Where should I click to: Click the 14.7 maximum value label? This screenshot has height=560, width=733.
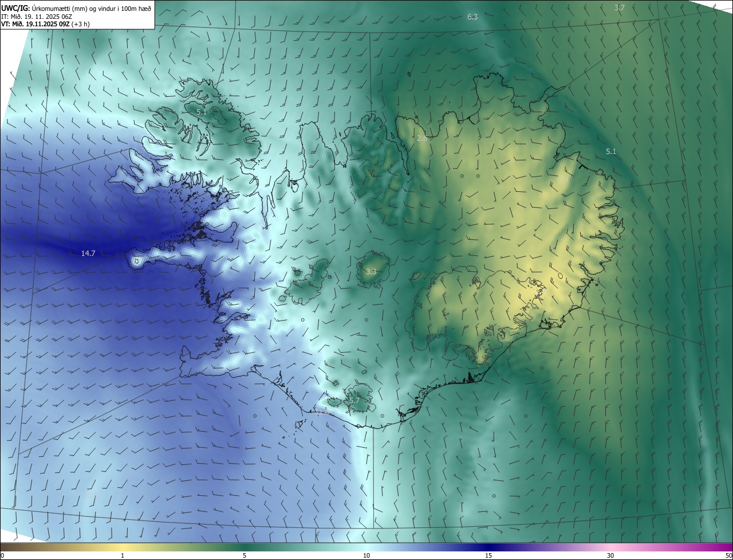click(x=88, y=253)
